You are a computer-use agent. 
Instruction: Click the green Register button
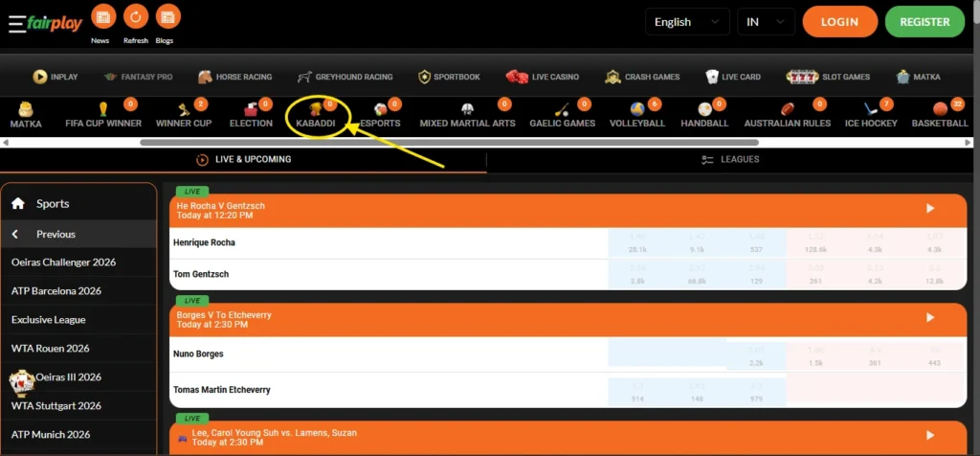point(924,21)
